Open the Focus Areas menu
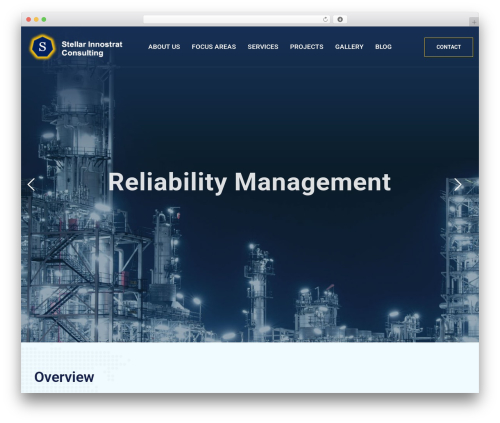This screenshot has height=423, width=500. [214, 47]
